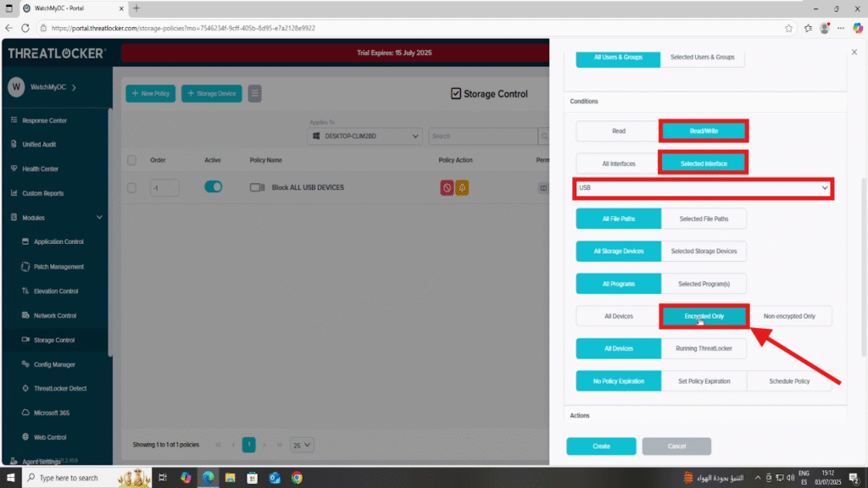Open Response Center in sidebar
Image resolution: width=868 pixels, height=488 pixels.
pos(44,120)
